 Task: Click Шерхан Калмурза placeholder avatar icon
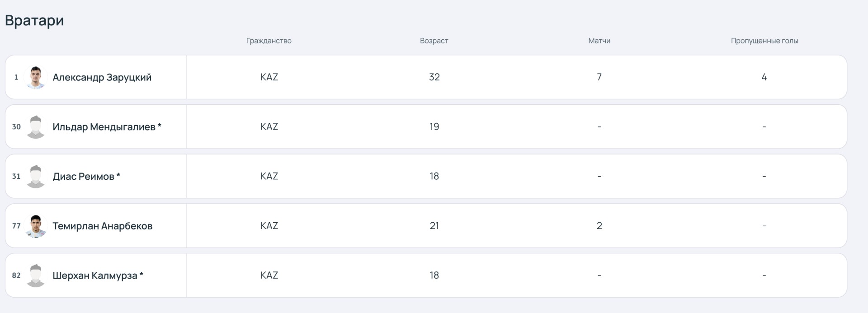click(36, 276)
